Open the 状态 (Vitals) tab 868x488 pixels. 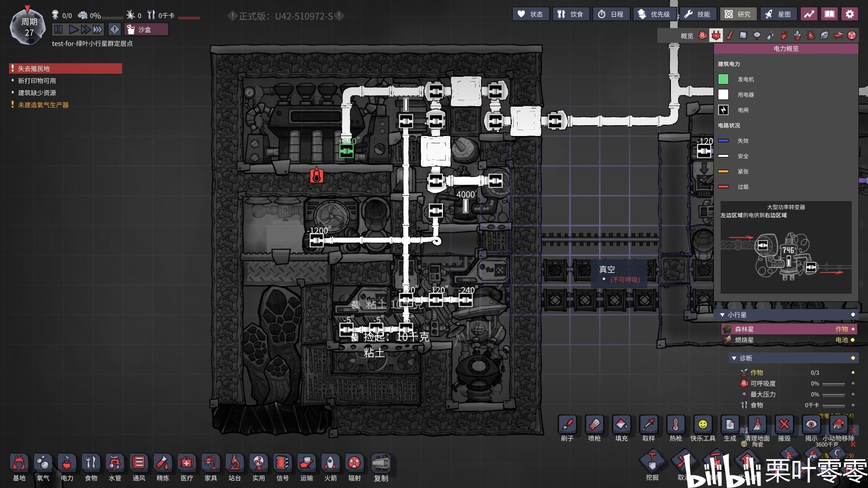pos(530,14)
